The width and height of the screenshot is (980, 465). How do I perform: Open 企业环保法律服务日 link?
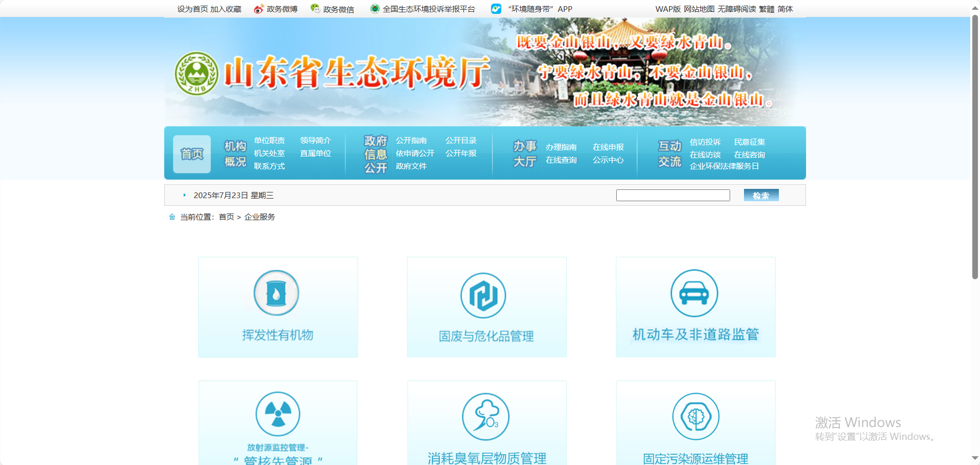723,166
